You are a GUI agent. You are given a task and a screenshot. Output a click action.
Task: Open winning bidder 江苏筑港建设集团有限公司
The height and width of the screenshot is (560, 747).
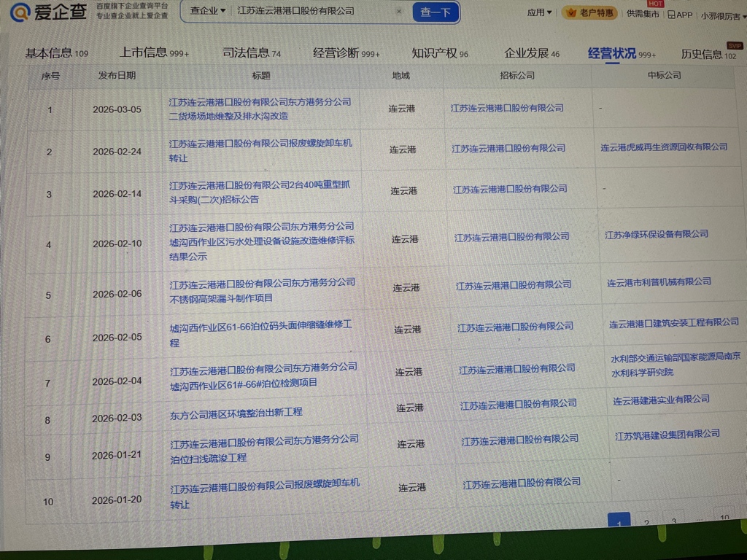coord(667,435)
